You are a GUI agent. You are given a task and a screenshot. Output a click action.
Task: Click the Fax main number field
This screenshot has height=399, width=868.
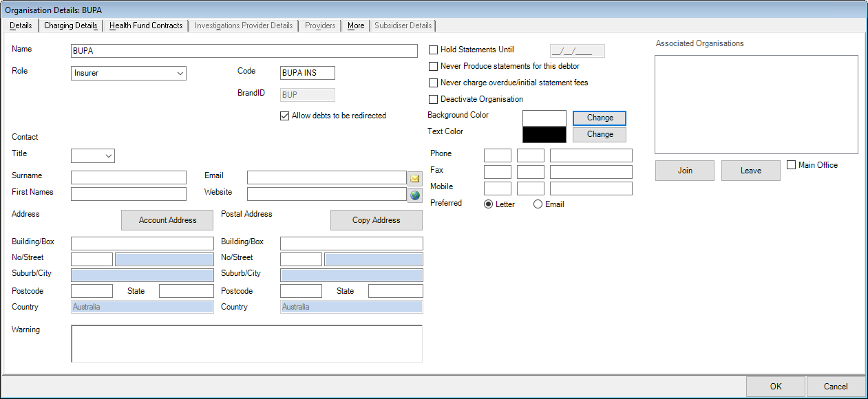click(591, 172)
